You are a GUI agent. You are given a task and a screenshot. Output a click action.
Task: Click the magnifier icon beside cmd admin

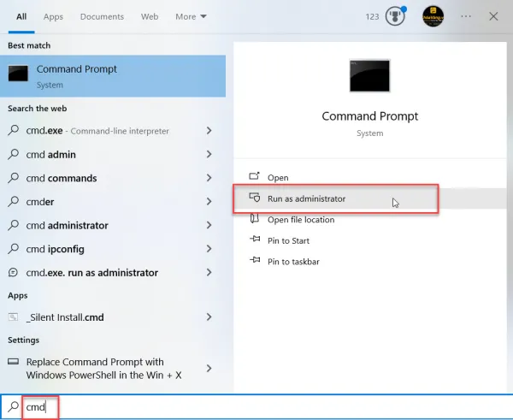13,154
